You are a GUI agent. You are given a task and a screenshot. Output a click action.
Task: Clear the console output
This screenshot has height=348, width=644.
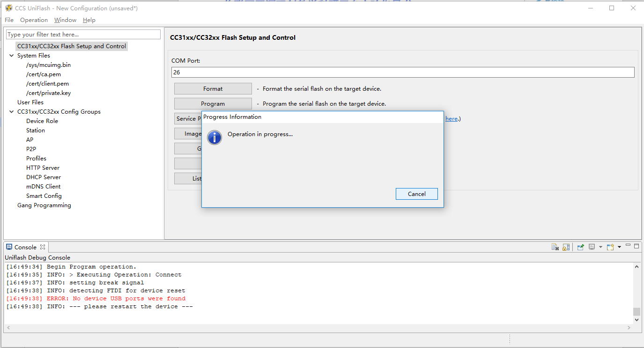pyautogui.click(x=555, y=247)
